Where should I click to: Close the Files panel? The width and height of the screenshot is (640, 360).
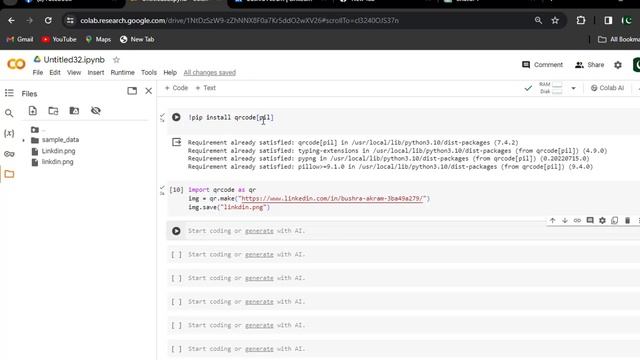(x=149, y=91)
